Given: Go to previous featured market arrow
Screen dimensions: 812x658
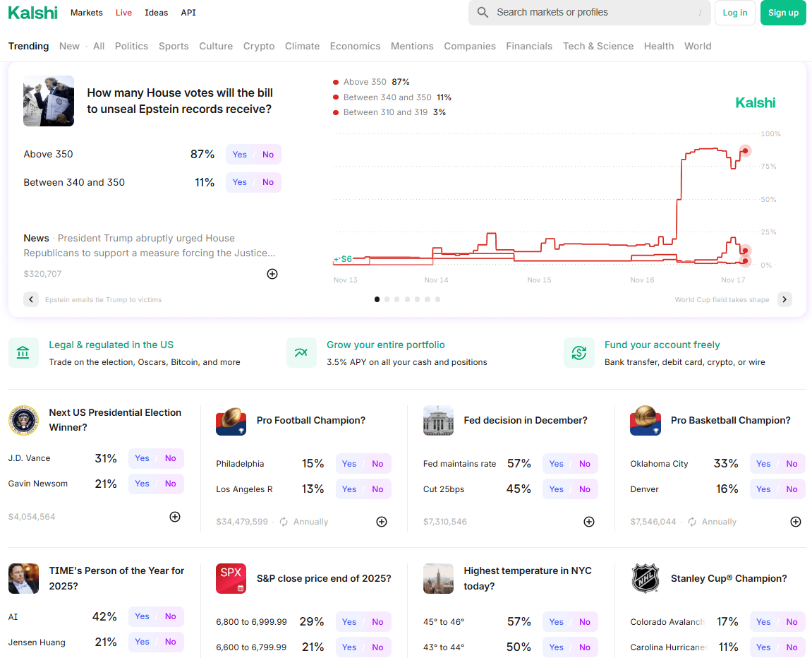Looking at the screenshot, I should click(x=31, y=299).
